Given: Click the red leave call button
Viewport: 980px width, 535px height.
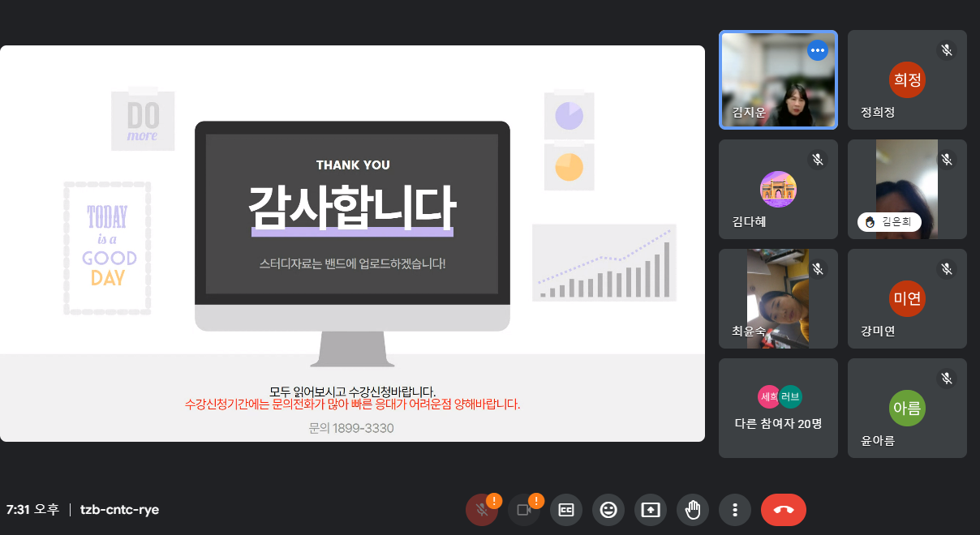Looking at the screenshot, I should [x=783, y=510].
